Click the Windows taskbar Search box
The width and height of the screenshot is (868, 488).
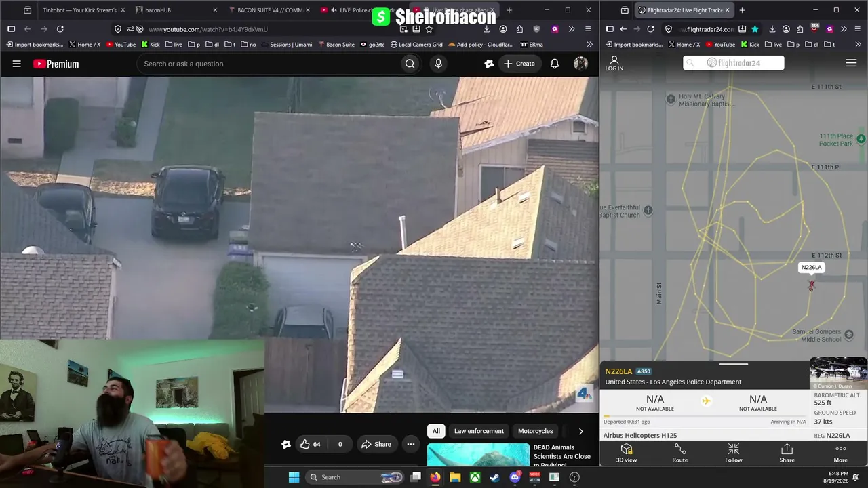click(x=355, y=477)
